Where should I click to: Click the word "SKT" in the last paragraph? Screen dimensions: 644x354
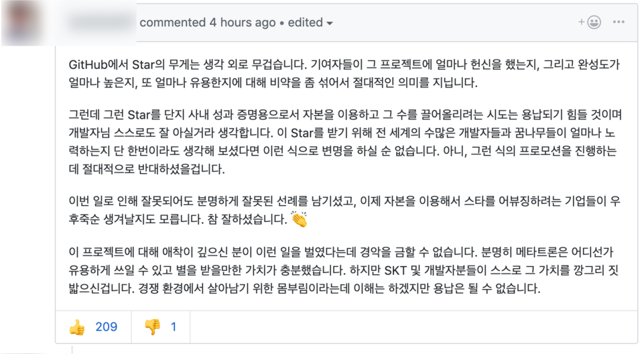click(395, 271)
